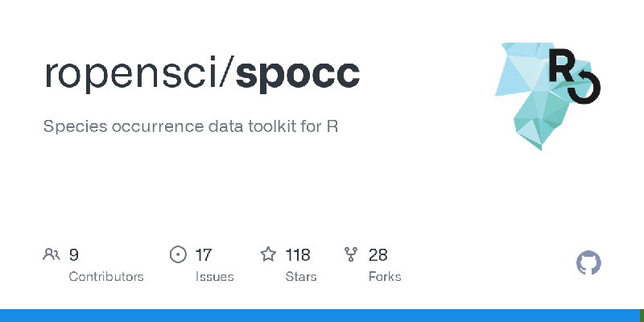This screenshot has width=644, height=322.
Task: Click the Stars star icon
Action: click(x=268, y=254)
